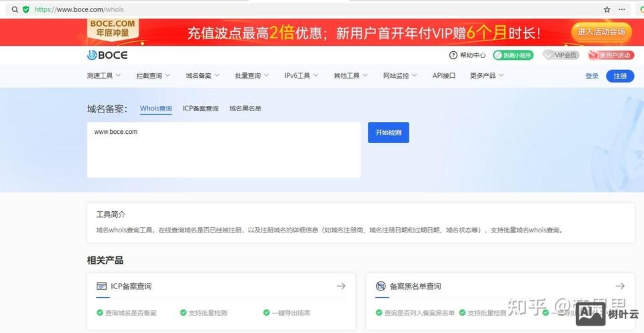Screen dimensions: 644x333
Task: Click the 工具简介 heading
Action: 111,214
